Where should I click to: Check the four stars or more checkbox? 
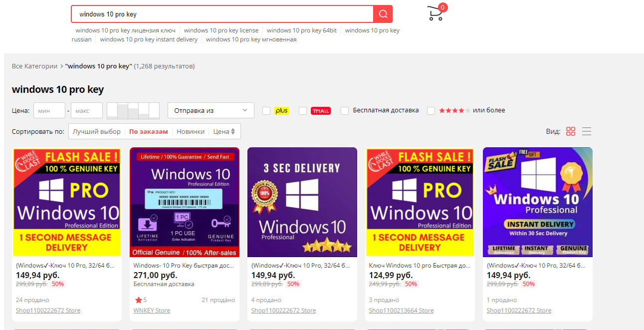tap(431, 111)
